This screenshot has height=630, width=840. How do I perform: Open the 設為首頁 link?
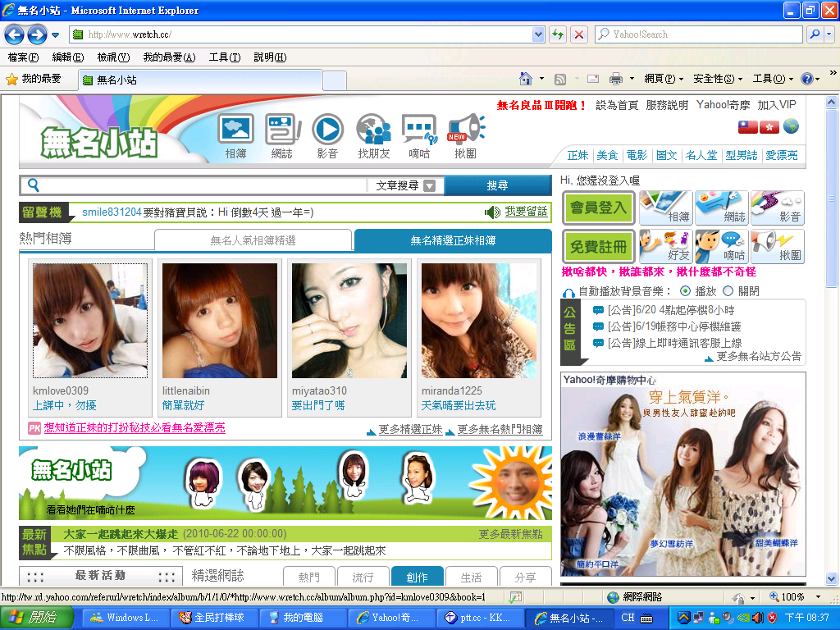click(x=617, y=105)
